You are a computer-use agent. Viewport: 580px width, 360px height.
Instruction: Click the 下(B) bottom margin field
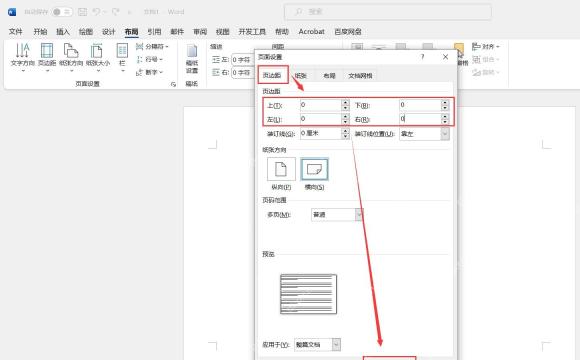pyautogui.click(x=420, y=105)
